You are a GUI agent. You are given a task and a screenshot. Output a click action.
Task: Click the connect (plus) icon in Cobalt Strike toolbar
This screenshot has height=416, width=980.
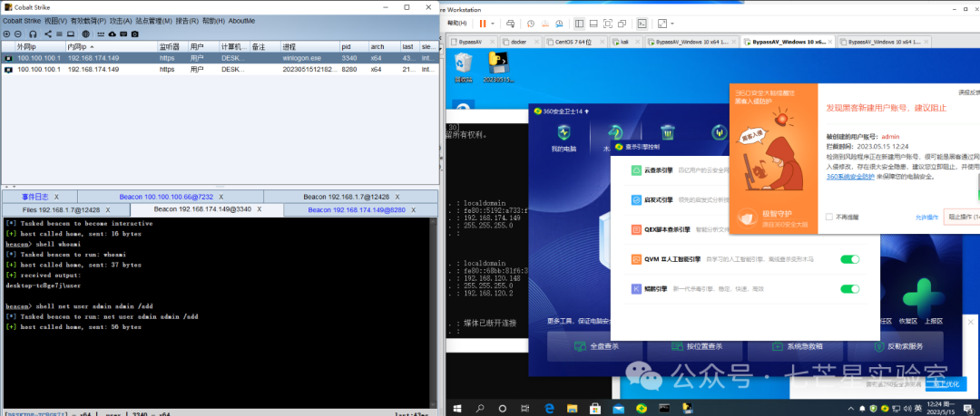point(7,34)
